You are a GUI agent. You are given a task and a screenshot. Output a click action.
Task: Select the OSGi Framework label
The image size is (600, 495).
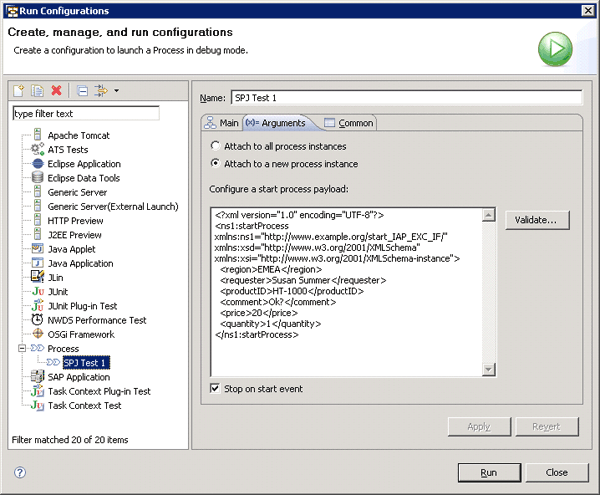[81, 334]
